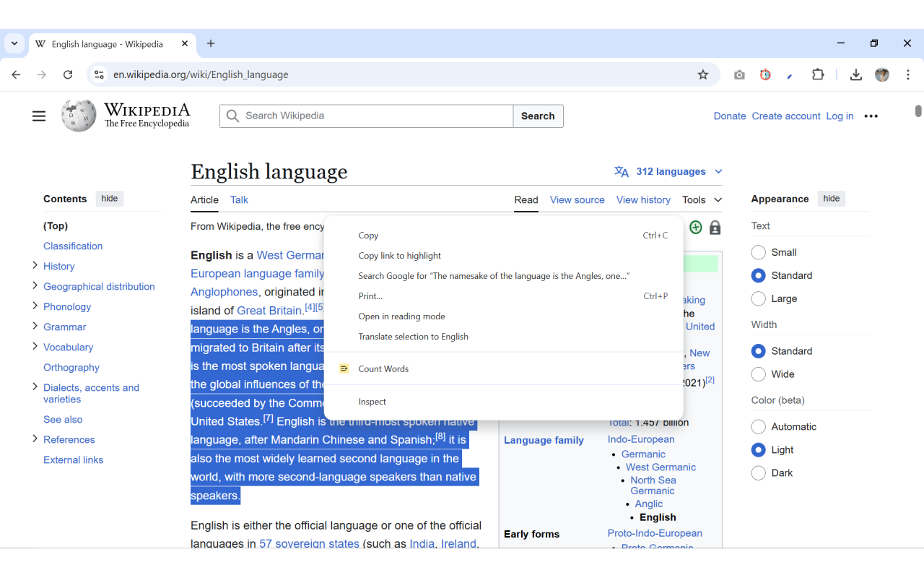Click the red circular extension icon

click(765, 74)
